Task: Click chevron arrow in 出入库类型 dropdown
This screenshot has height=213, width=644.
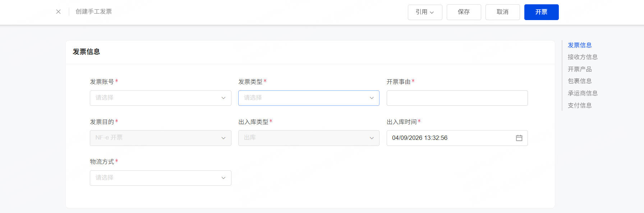Action: (372, 138)
